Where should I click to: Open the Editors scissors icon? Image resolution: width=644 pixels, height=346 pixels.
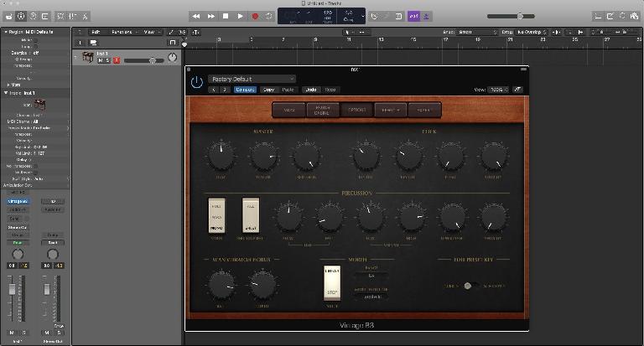pyautogui.click(x=85, y=17)
